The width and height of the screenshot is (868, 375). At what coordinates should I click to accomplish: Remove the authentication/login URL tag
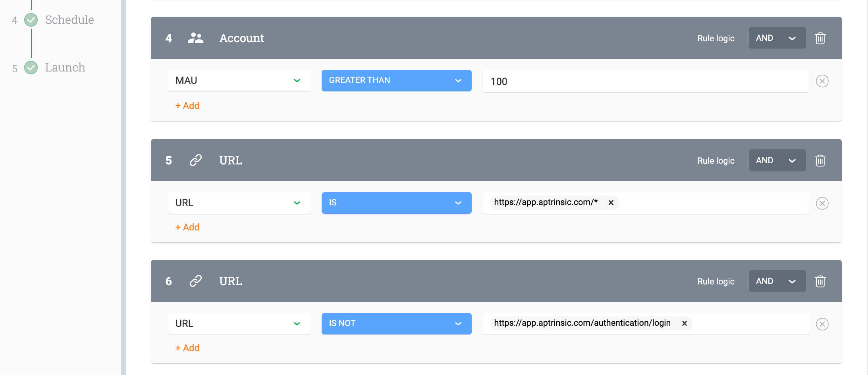tap(685, 323)
